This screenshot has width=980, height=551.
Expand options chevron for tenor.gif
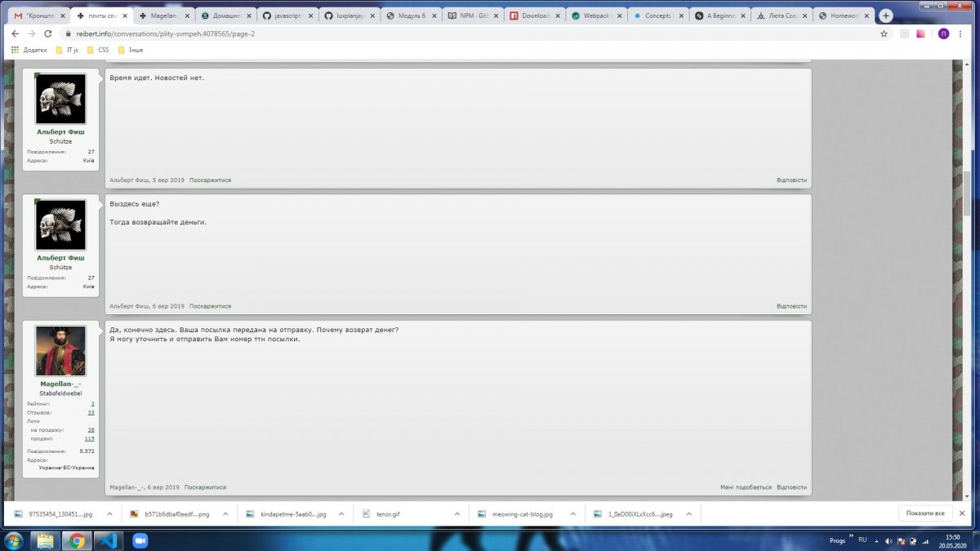(x=457, y=514)
